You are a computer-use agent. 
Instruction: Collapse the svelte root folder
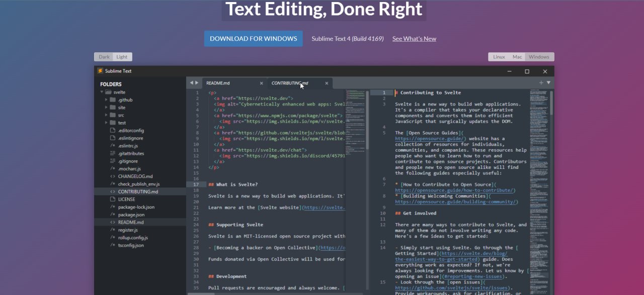point(102,92)
